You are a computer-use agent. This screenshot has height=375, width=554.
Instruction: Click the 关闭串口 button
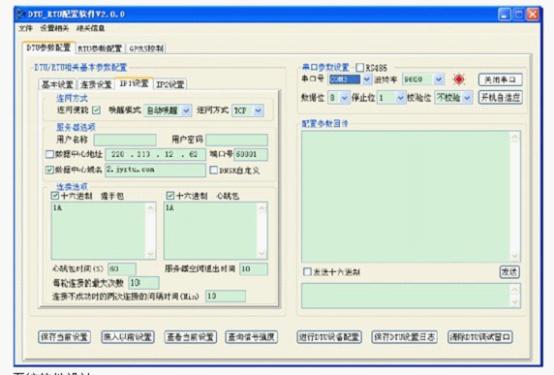point(500,80)
